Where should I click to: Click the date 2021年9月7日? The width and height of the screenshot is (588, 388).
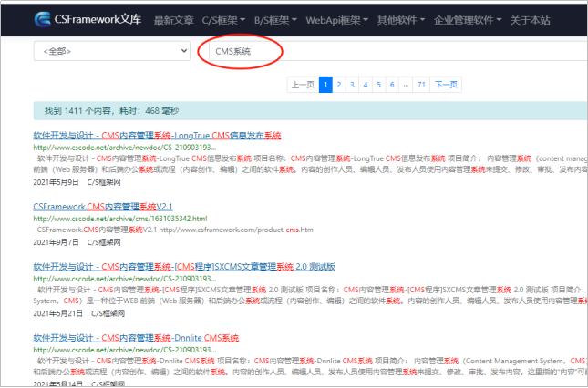pyautogui.click(x=57, y=242)
